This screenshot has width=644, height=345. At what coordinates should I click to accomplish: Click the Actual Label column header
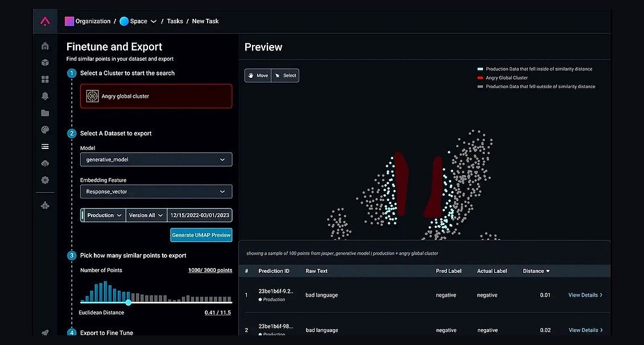(492, 271)
